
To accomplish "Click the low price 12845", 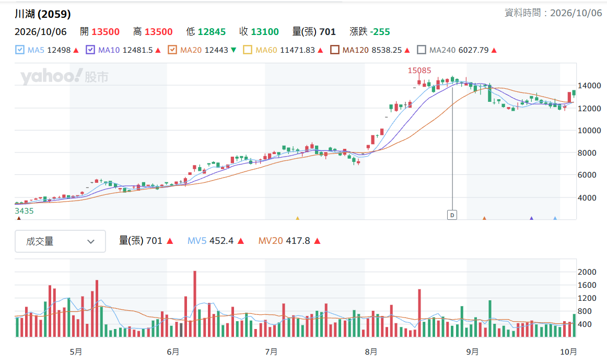I will [212, 32].
